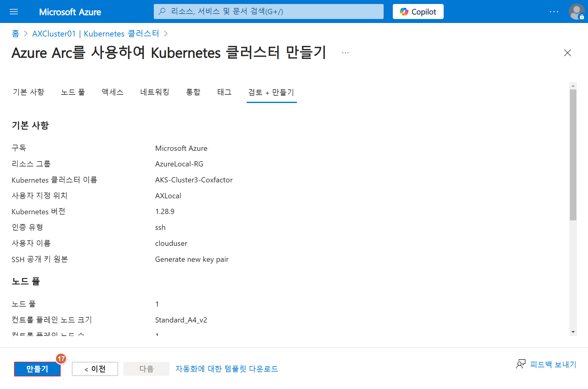Select the AzureLocal-RG resource group value
This screenshot has height=389, width=588.
[179, 164]
